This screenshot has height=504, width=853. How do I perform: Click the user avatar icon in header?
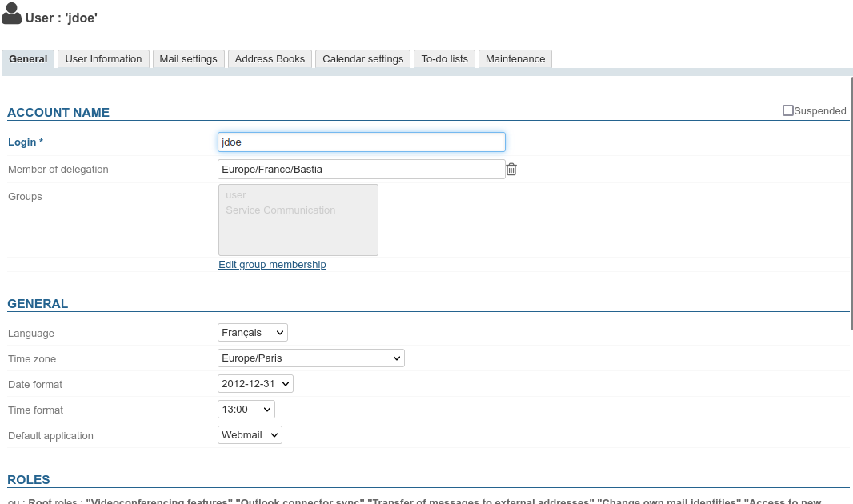tap(12, 14)
